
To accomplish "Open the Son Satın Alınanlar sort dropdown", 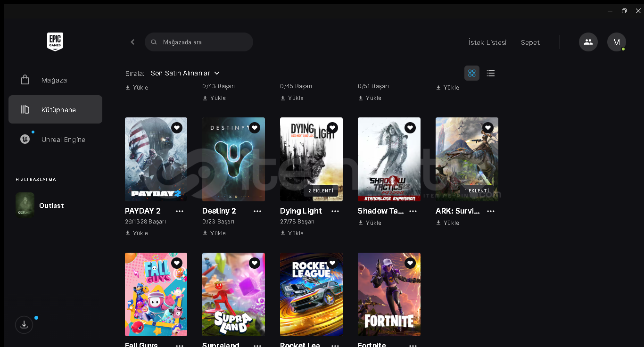I will pos(185,73).
